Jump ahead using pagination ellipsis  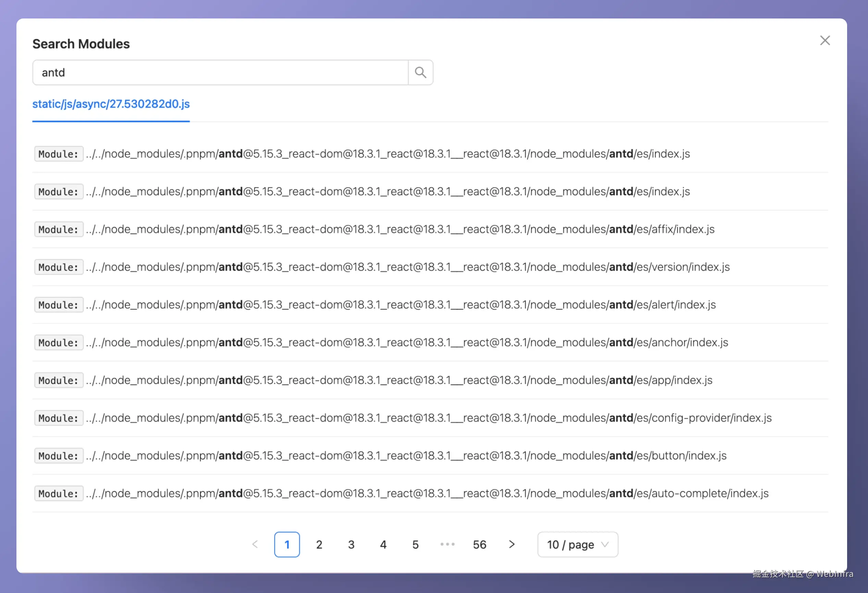tap(447, 544)
